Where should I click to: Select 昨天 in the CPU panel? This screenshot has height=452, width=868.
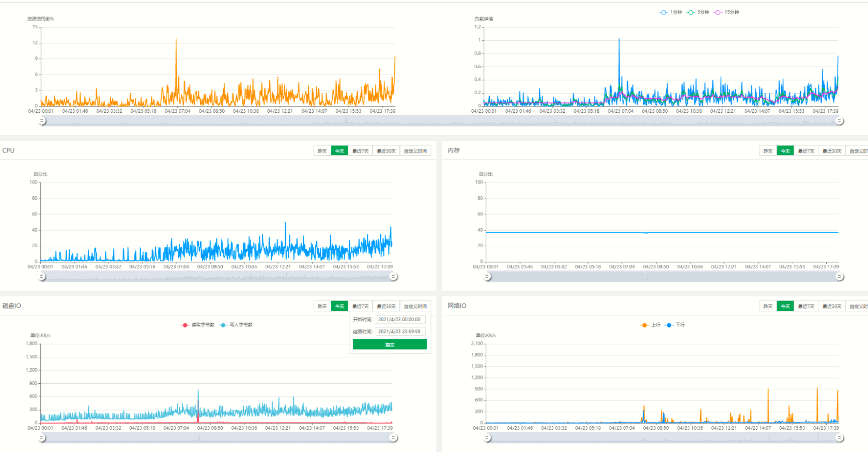coord(322,151)
